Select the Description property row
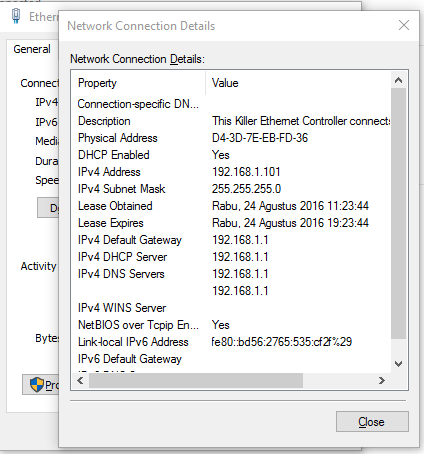Viewport: 424px width, 454px height. pyautogui.click(x=104, y=121)
